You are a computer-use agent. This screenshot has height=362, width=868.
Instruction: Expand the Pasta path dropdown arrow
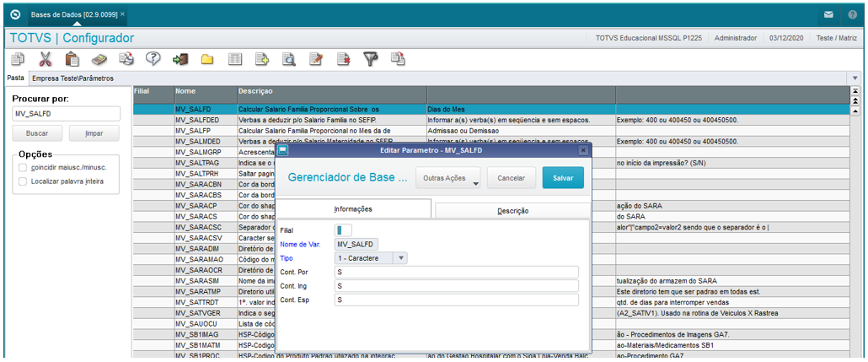pyautogui.click(x=855, y=78)
